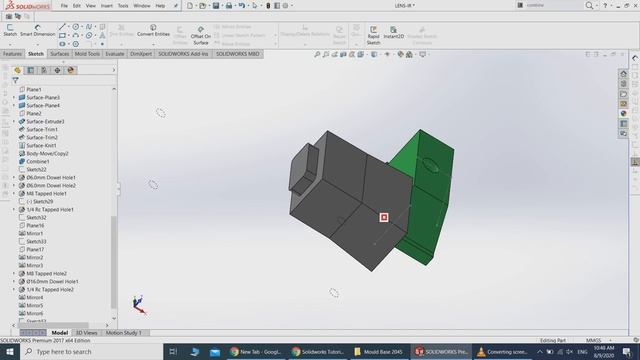Screen dimensions: 640x360
Task: Open the Line tool dropdown arrow
Action: [68, 27]
